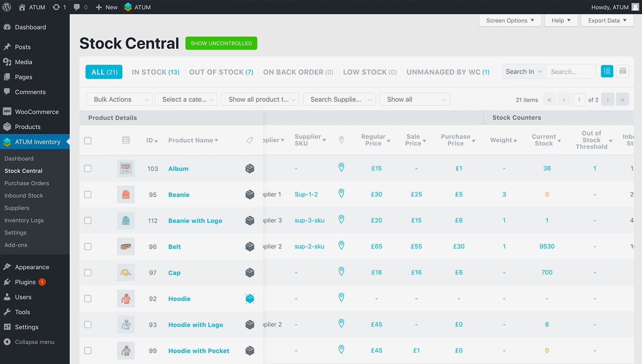Screen dimensions: 642x364
Task: Switch to the list view icon
Action: [x=607, y=71]
